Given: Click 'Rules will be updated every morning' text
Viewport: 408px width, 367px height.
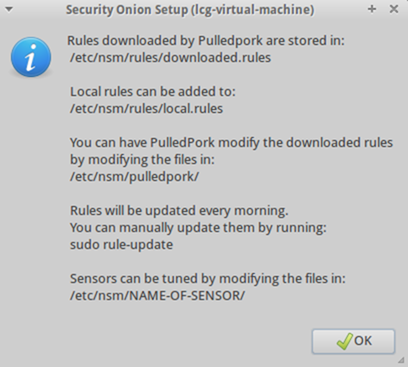Looking at the screenshot, I should point(179,211).
